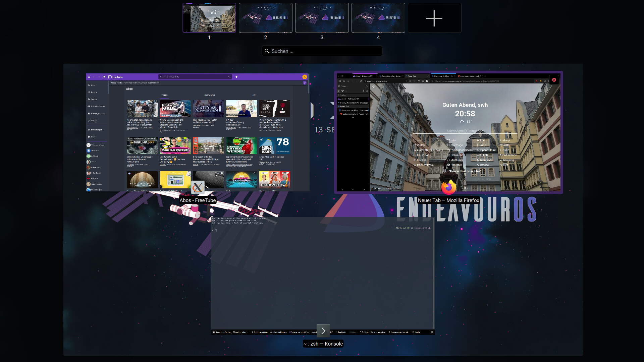The width and height of the screenshot is (644, 362).
Task: Open 'futurezone' link on new tab page
Action: point(508,155)
